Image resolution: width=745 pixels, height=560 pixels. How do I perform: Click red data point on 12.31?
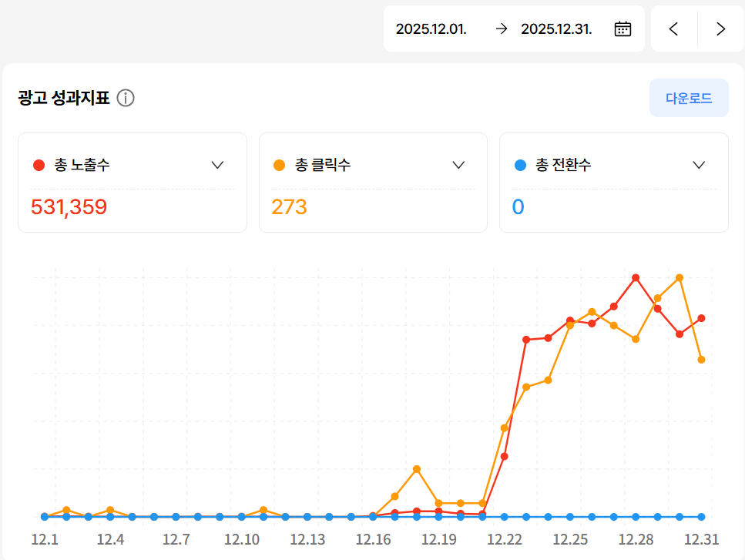coord(701,318)
